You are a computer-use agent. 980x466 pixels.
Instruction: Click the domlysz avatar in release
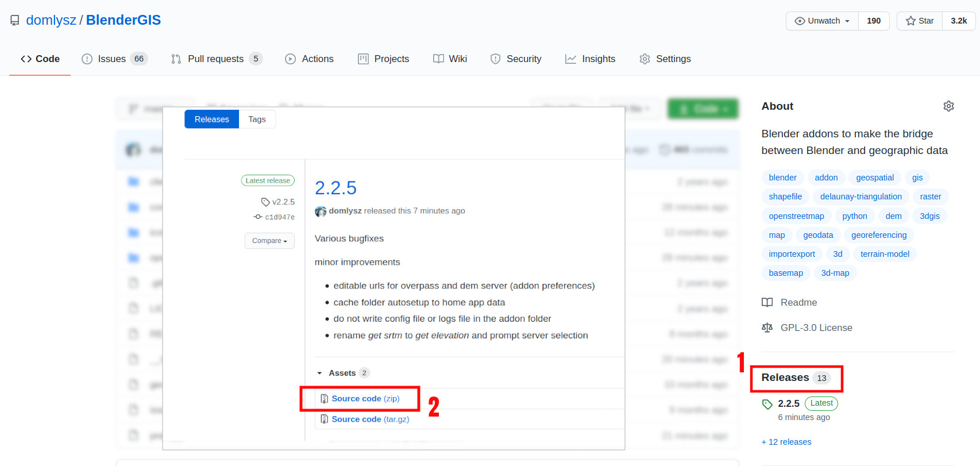pyautogui.click(x=321, y=211)
